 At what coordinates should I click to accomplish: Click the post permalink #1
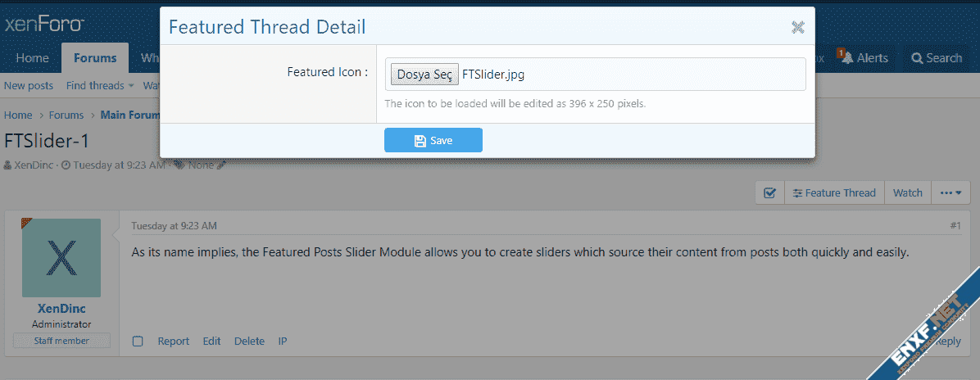click(955, 226)
